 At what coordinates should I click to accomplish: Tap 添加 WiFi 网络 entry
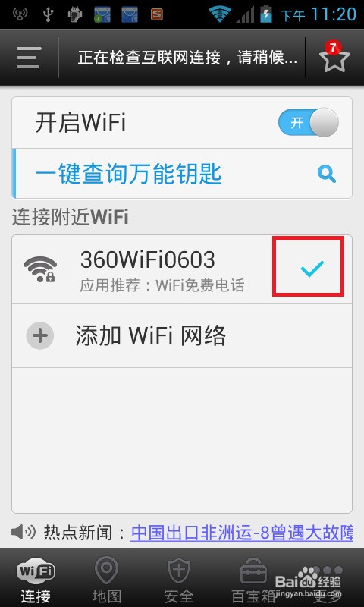pos(182,335)
